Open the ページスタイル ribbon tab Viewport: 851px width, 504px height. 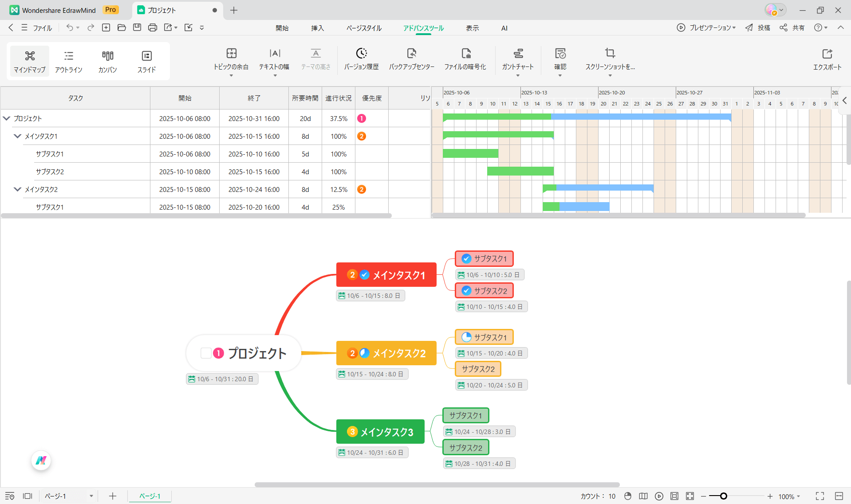coord(364,28)
